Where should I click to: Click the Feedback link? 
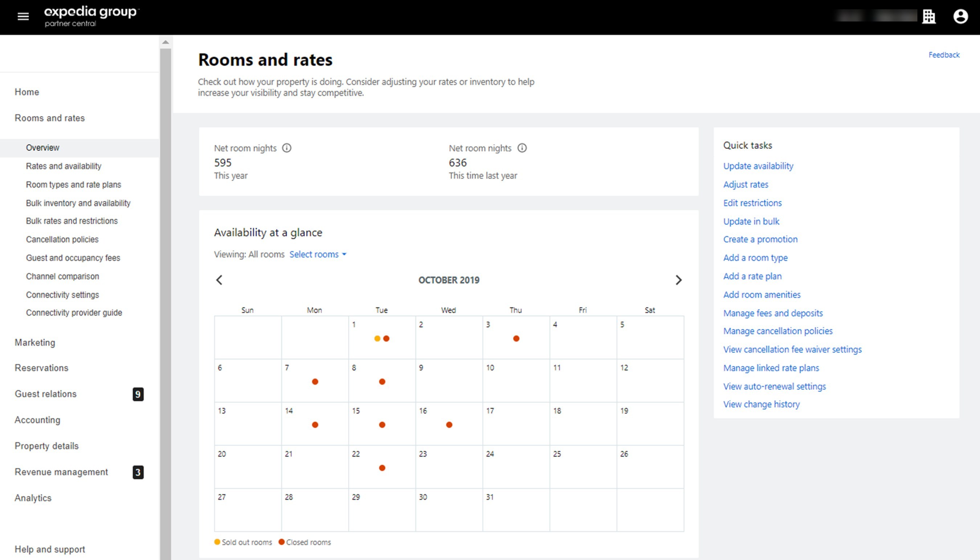tap(943, 55)
